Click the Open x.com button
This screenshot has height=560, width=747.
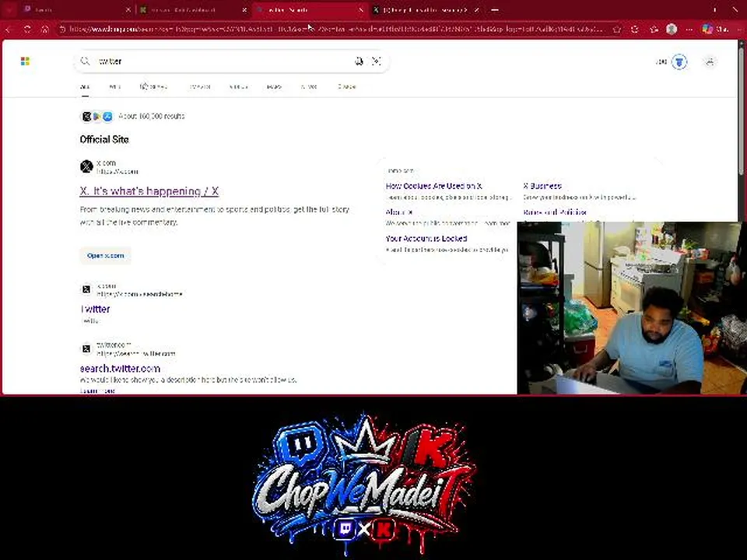105,256
